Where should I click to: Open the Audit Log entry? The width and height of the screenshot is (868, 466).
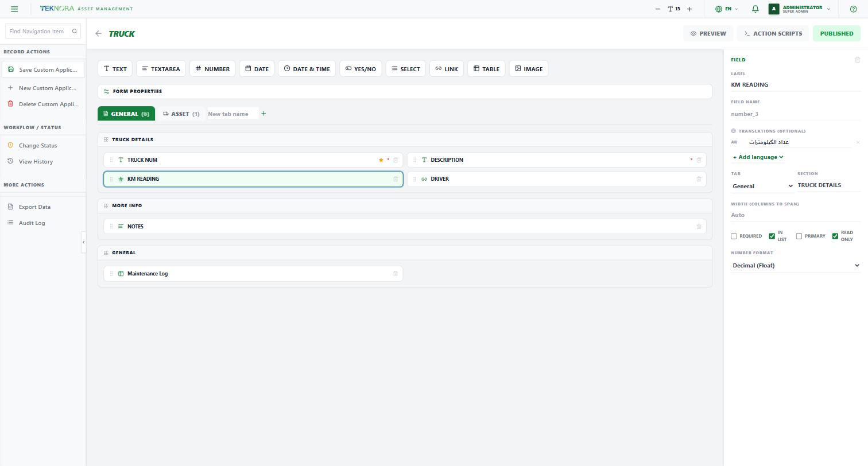43,223
